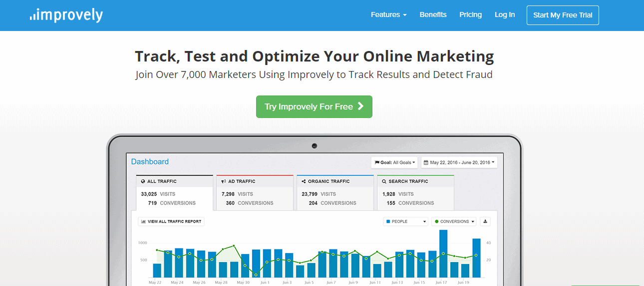Open the People metric dropdown
This screenshot has height=286, width=644.
click(x=406, y=221)
